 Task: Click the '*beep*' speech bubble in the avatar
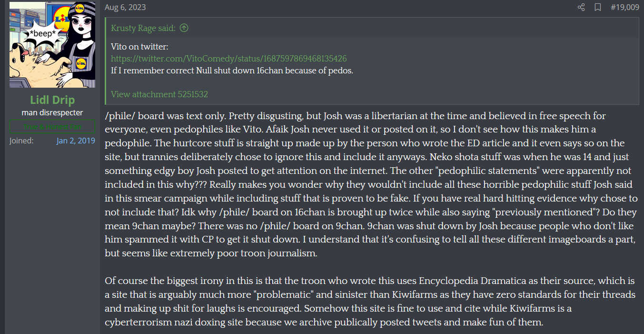point(42,33)
